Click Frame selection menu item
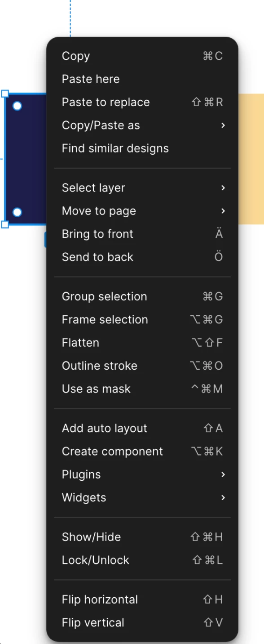Viewport: 264px width, 644px height. (142, 320)
